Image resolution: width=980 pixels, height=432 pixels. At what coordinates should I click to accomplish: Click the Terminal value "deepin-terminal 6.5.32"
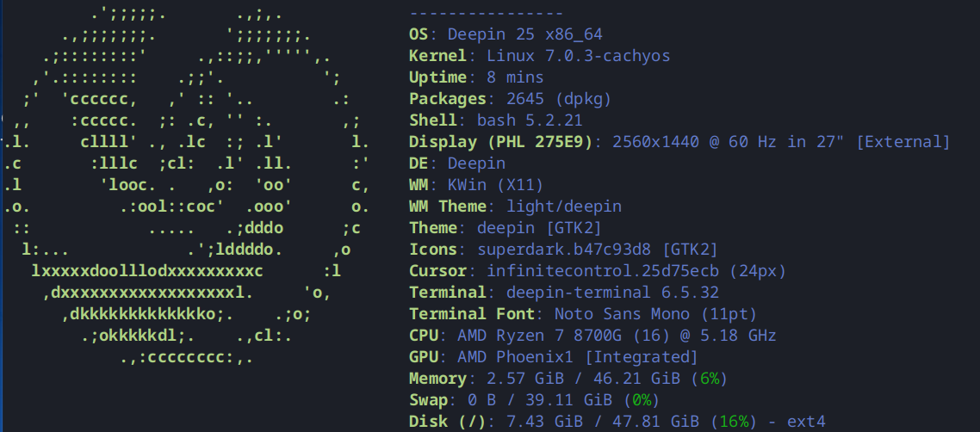click(x=612, y=293)
